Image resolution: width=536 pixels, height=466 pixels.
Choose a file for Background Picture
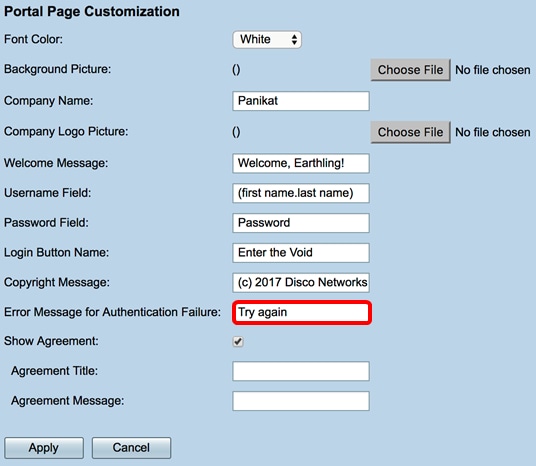[411, 70]
